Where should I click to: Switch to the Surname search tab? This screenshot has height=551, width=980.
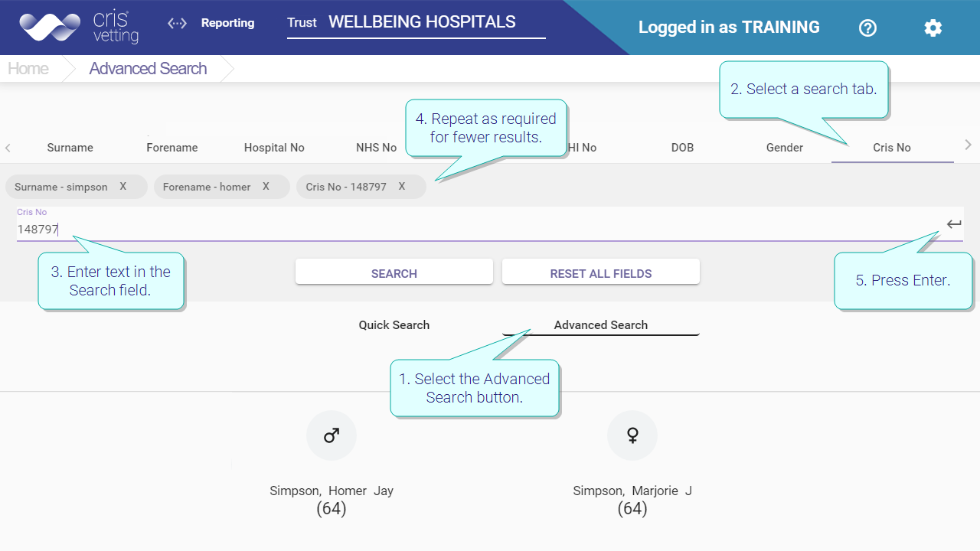(70, 148)
